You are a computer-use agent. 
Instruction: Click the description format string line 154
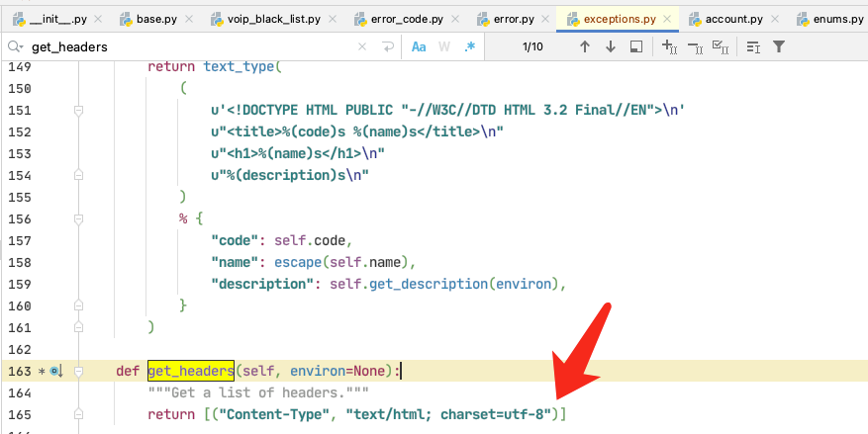pos(290,176)
